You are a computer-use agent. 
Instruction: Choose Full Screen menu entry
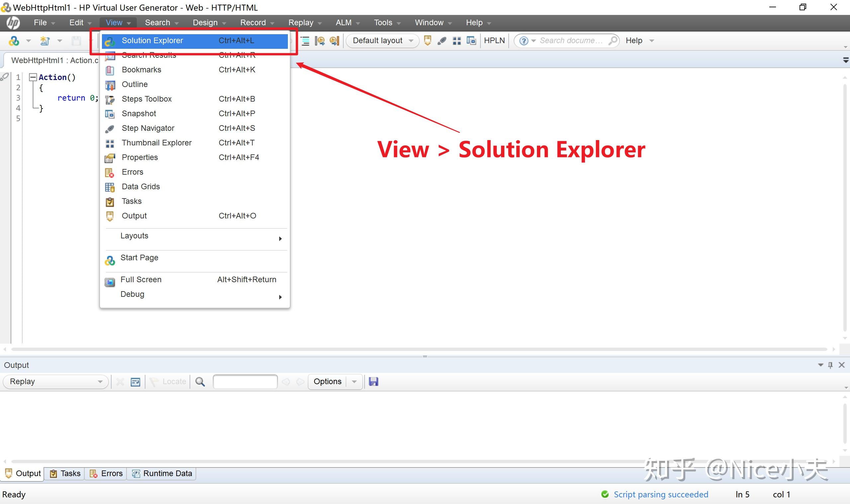tap(141, 280)
